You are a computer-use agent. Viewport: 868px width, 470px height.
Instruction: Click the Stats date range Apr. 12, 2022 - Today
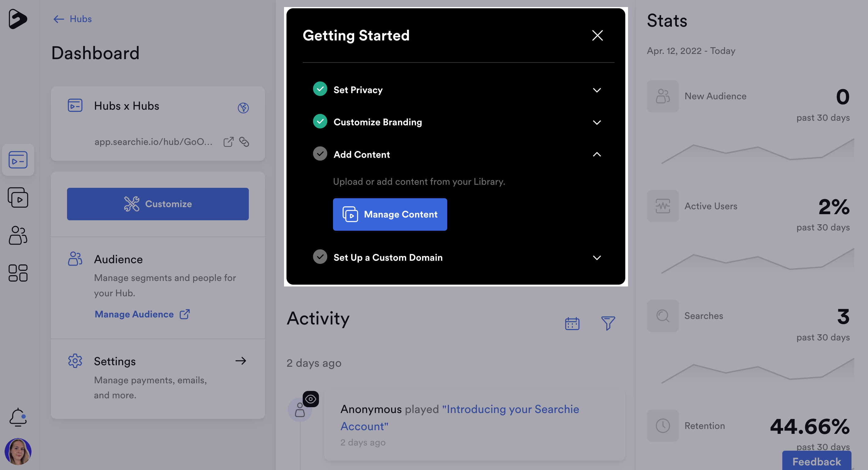coord(691,51)
